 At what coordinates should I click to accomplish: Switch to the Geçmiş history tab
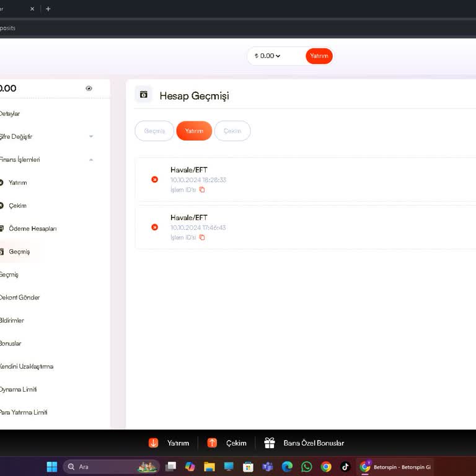(x=154, y=131)
